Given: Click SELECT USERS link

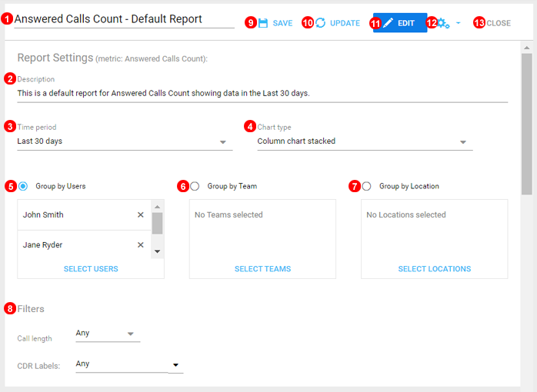Looking at the screenshot, I should 91,269.
